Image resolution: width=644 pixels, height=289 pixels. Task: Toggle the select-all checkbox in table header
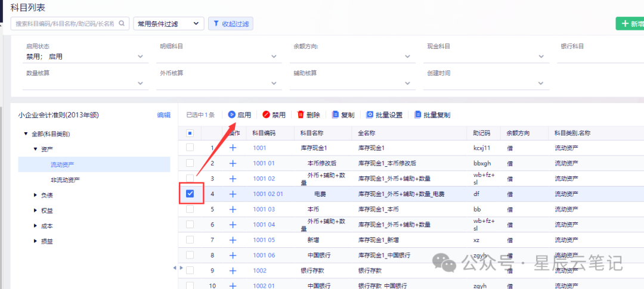click(190, 133)
